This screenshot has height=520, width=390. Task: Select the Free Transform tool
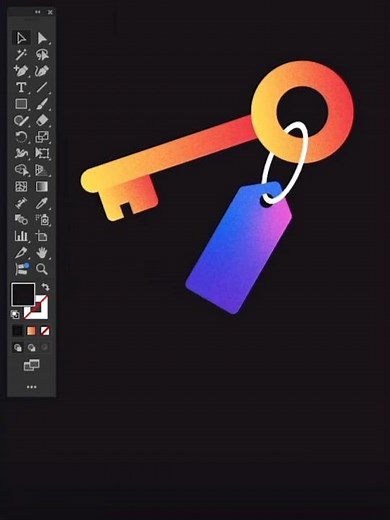pyautogui.click(x=42, y=153)
